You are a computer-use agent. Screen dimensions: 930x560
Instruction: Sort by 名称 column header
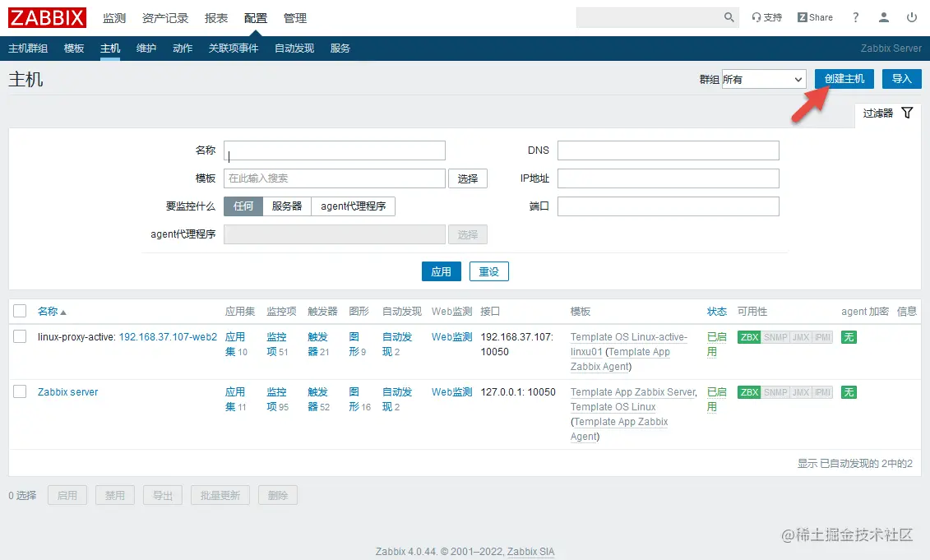tap(52, 312)
